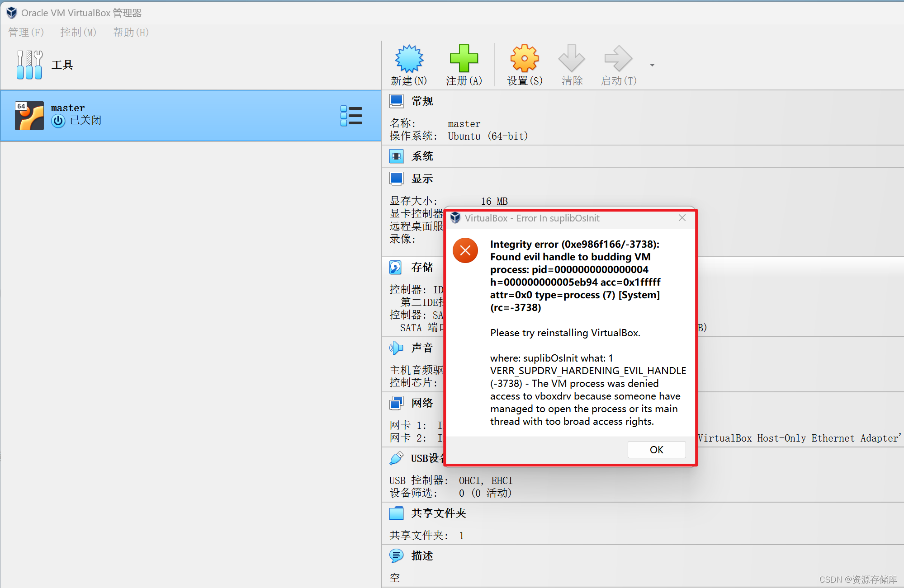Click 'Please try reinstalling VirtualBox.' text
The height and width of the screenshot is (588, 904).
[565, 333]
